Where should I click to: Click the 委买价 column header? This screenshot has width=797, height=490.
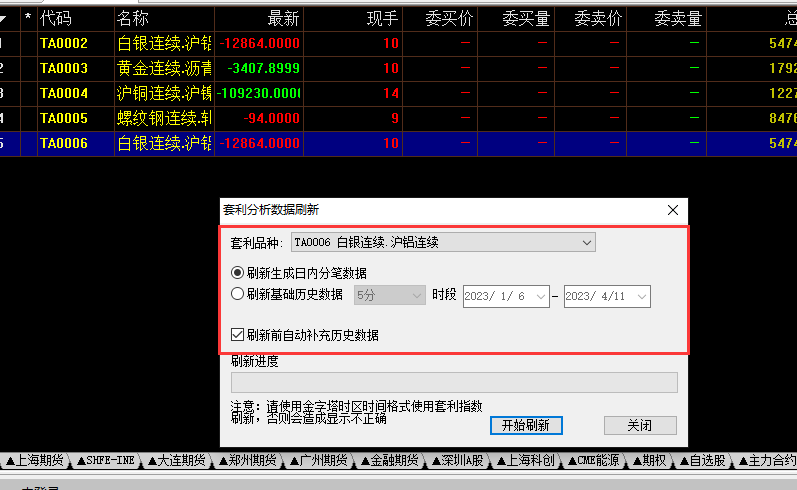pyautogui.click(x=440, y=19)
